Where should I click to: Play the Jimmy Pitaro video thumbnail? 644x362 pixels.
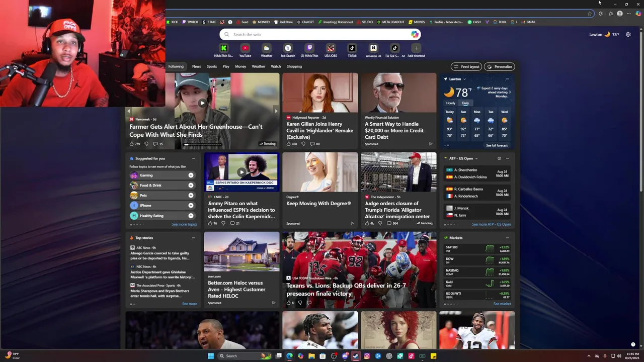pyautogui.click(x=242, y=172)
